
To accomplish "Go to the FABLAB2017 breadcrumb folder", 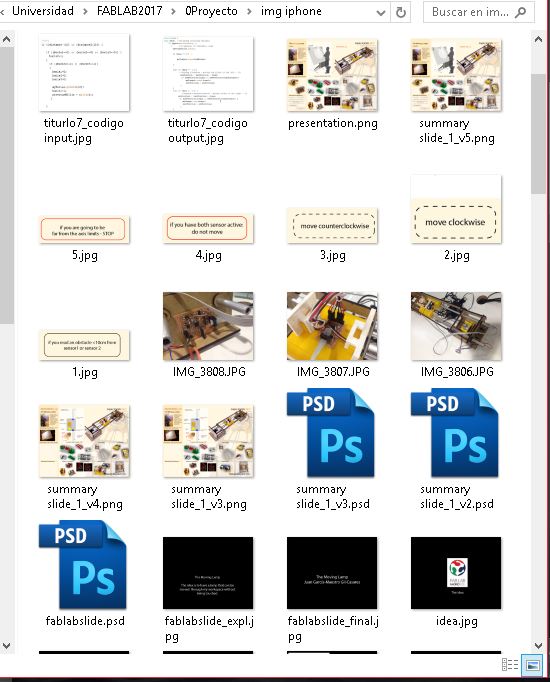I will point(130,11).
